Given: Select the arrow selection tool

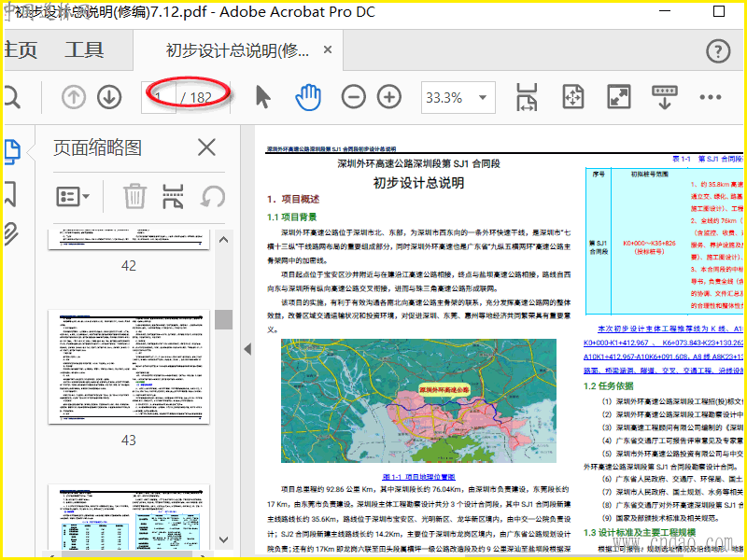Looking at the screenshot, I should click(263, 97).
